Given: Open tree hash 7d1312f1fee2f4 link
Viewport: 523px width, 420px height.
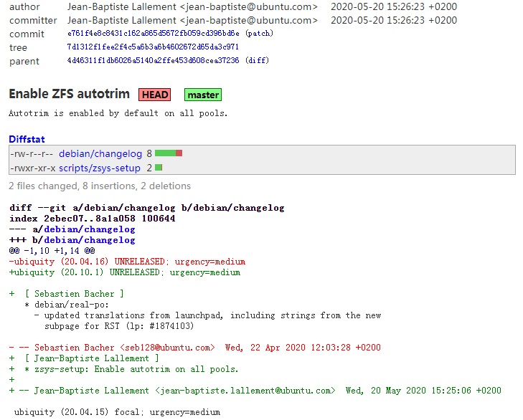Looking at the screenshot, I should 153,47.
